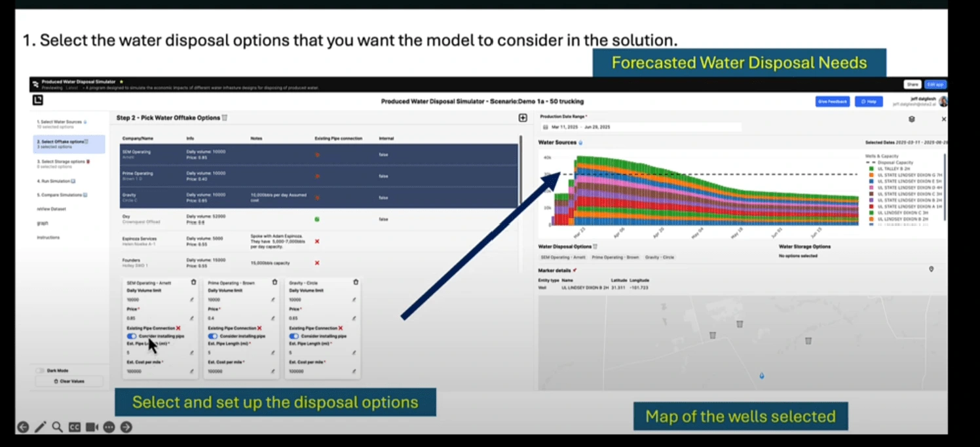Edit Pipe Length pencil on Prime Operating card
Viewport: 980px width, 447px height.
(273, 353)
